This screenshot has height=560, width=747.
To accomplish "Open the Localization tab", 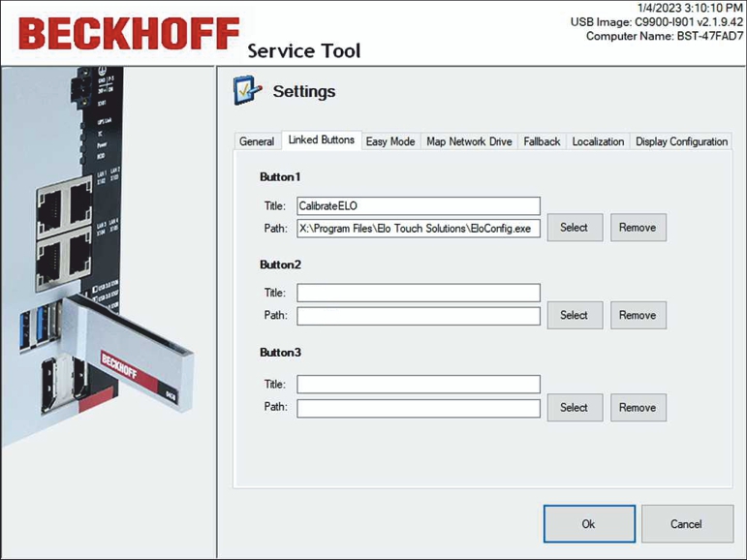I will tap(598, 141).
